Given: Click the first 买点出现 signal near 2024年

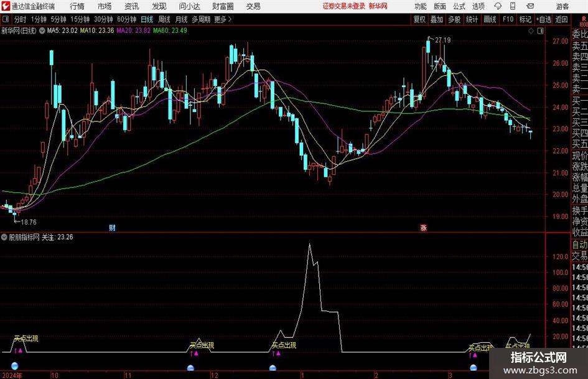Looking at the screenshot, I should click(26, 339).
